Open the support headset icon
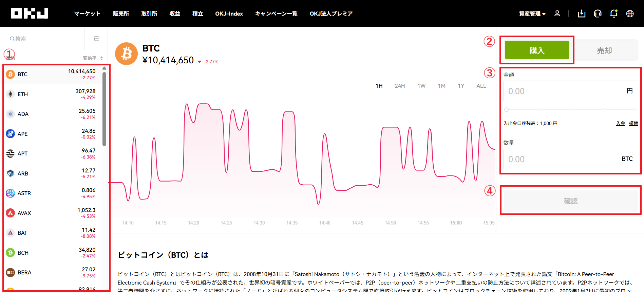 click(598, 14)
